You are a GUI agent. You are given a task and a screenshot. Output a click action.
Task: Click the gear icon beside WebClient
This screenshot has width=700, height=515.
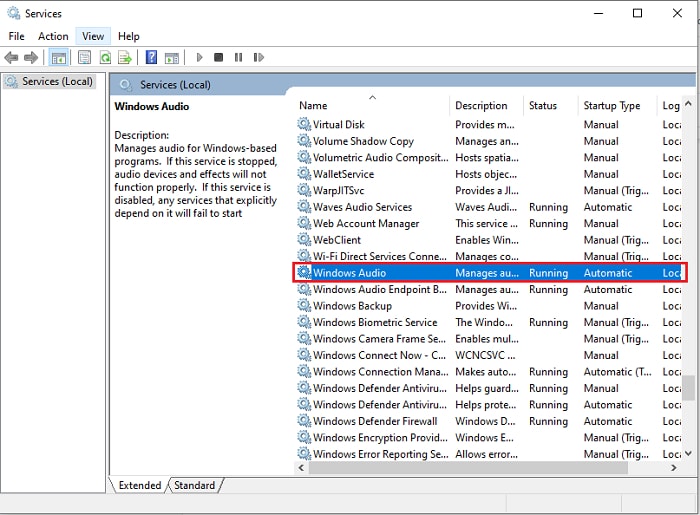pyautogui.click(x=304, y=240)
